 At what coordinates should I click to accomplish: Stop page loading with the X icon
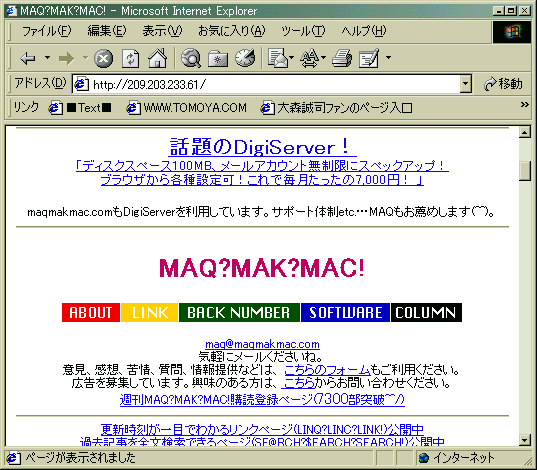click(103, 58)
